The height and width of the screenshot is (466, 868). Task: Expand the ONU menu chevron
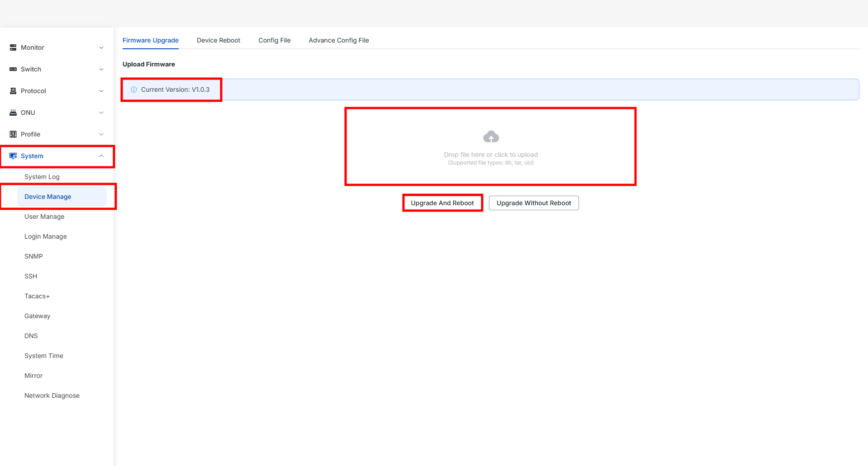click(101, 113)
